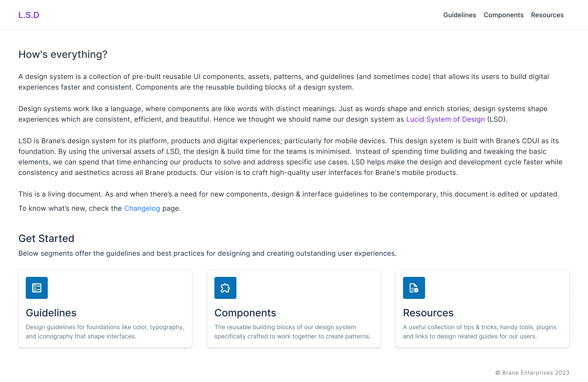Click the Components puzzle piece icon
Screen dimensions: 588x382
(x=225, y=288)
